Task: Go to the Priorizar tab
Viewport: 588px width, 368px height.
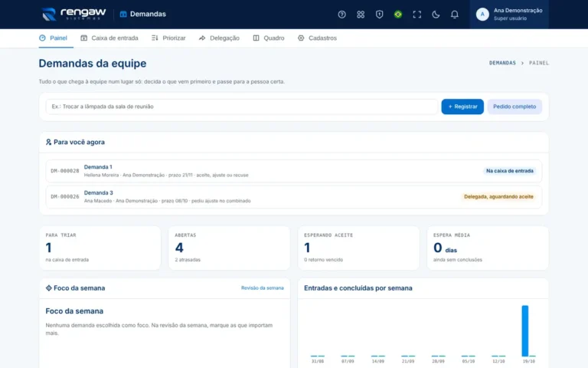Action: [x=168, y=38]
